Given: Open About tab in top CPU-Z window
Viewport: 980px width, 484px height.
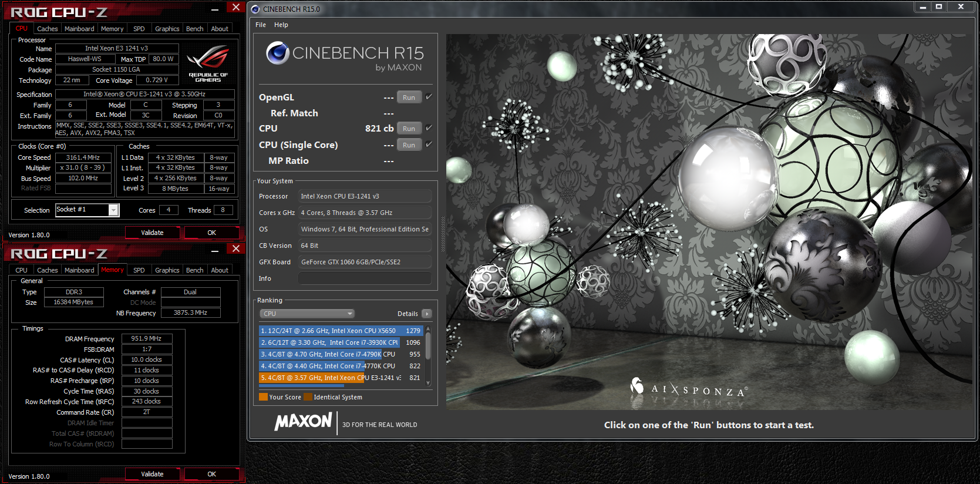Looking at the screenshot, I should (220, 28).
